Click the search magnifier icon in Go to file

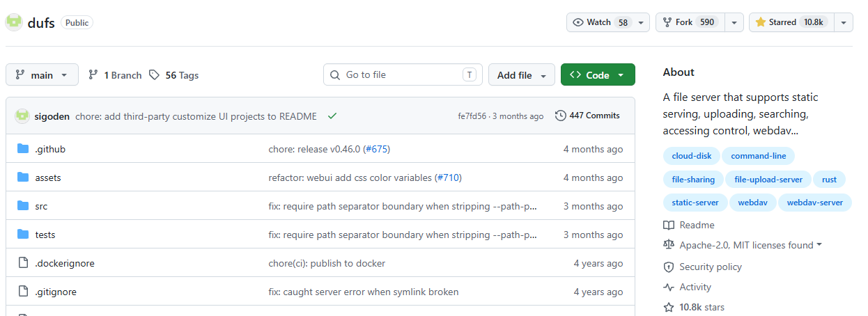[335, 74]
